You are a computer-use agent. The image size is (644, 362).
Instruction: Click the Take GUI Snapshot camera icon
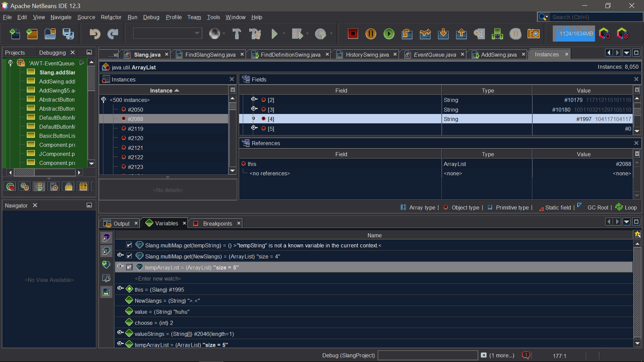[534, 34]
